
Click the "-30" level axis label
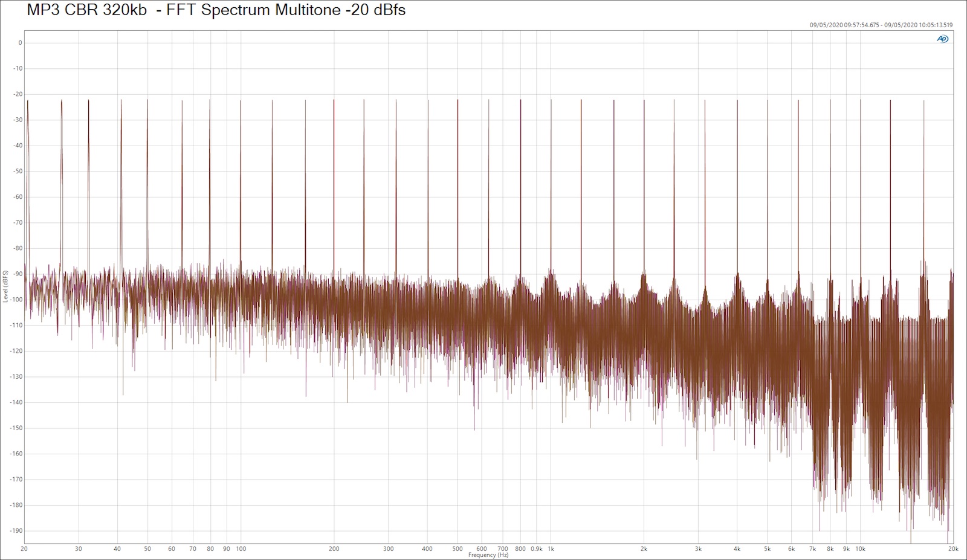(18, 120)
